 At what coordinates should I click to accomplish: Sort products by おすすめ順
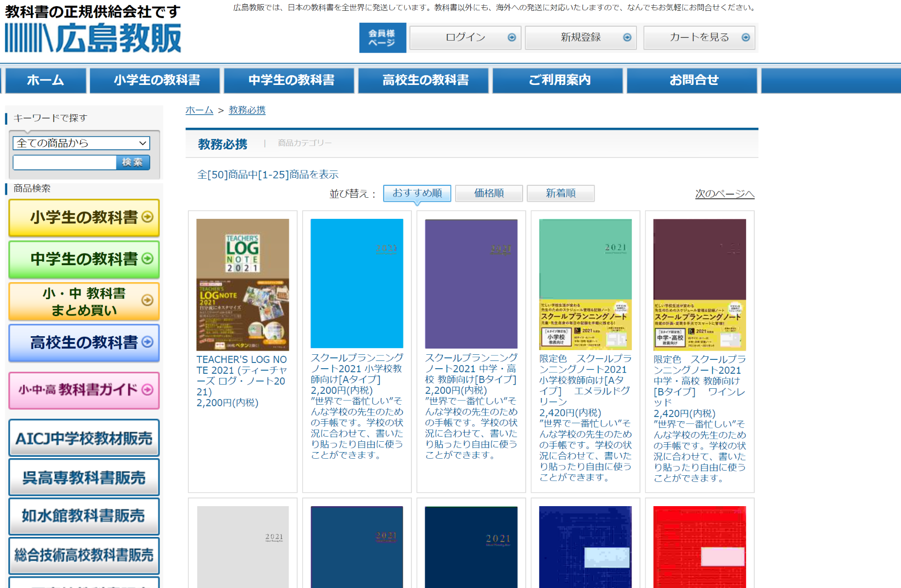point(417,193)
